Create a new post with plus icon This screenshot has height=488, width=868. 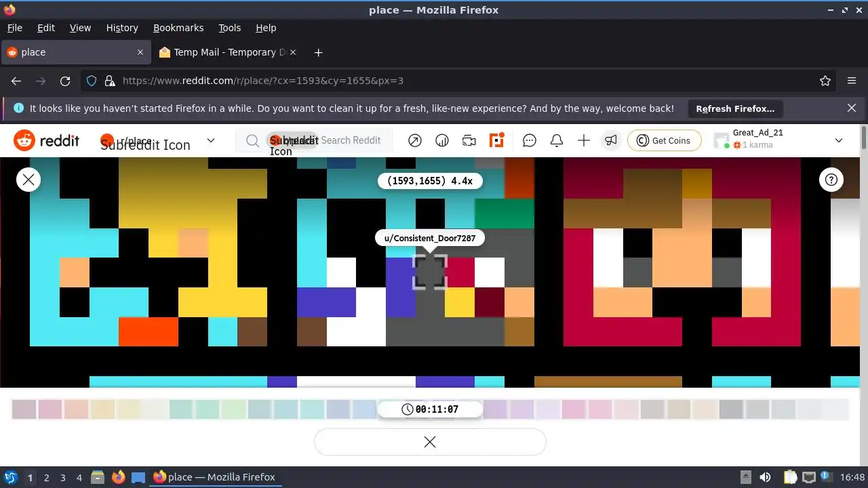click(584, 140)
